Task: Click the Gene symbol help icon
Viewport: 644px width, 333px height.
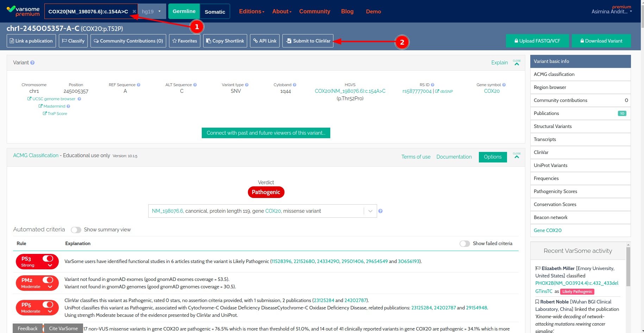Action: [504, 85]
